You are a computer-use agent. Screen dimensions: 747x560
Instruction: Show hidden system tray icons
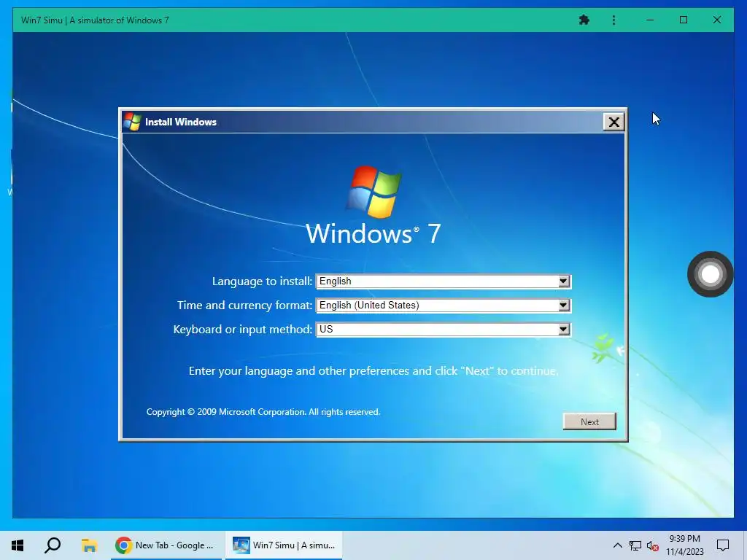(617, 545)
